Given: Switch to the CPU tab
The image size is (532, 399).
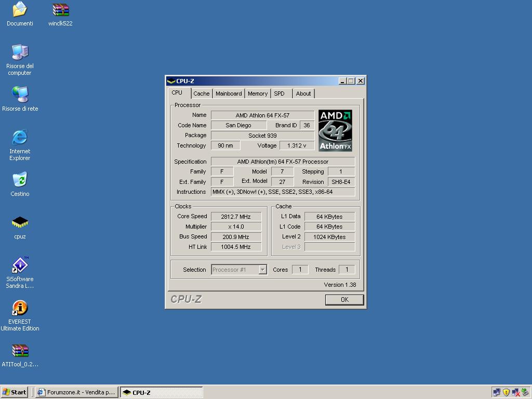Looking at the screenshot, I should tap(177, 92).
